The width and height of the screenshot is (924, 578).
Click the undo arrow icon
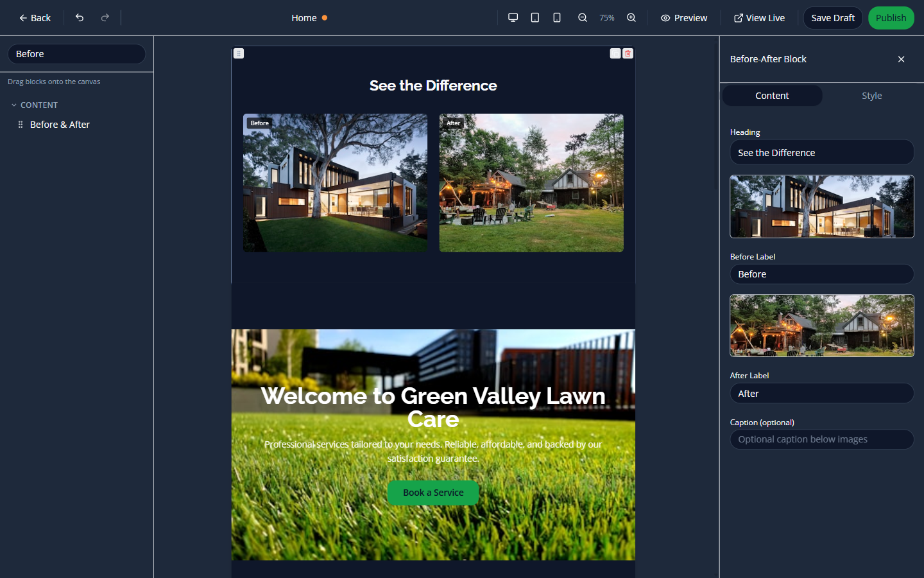pos(80,18)
